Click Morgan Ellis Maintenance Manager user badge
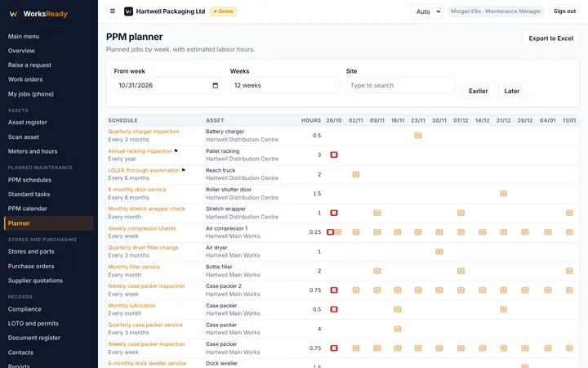Image resolution: width=588 pixels, height=368 pixels. pyautogui.click(x=496, y=11)
